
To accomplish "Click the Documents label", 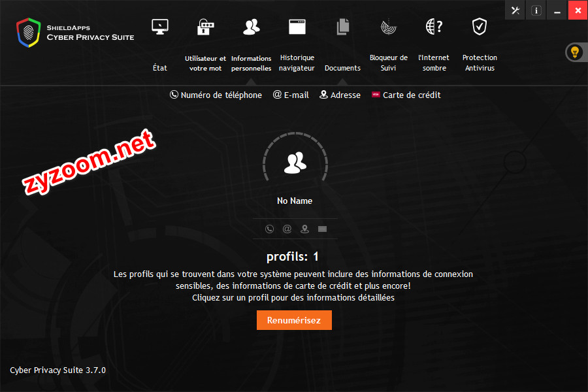I will [x=343, y=68].
